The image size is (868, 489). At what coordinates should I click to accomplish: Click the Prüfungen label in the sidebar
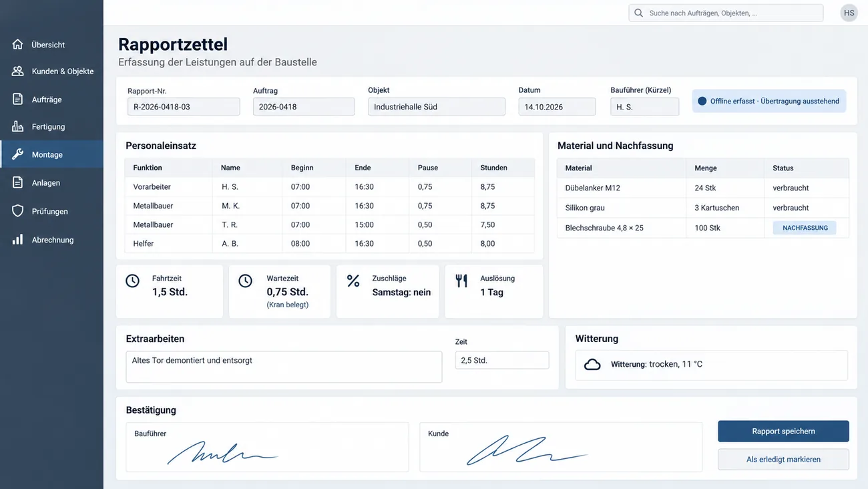pos(50,211)
